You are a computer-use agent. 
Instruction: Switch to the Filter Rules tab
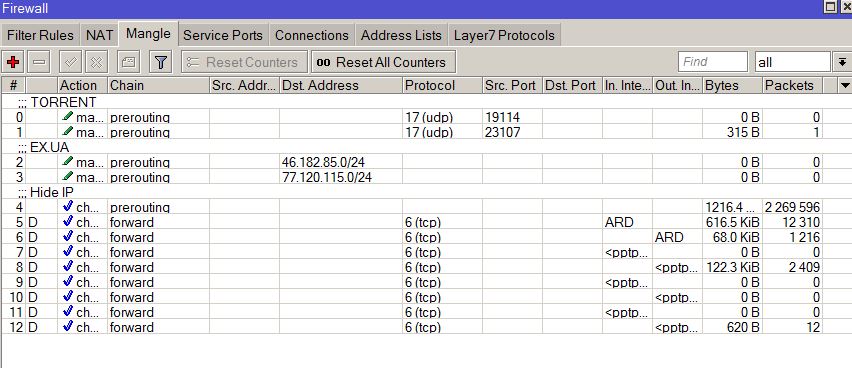pos(40,35)
